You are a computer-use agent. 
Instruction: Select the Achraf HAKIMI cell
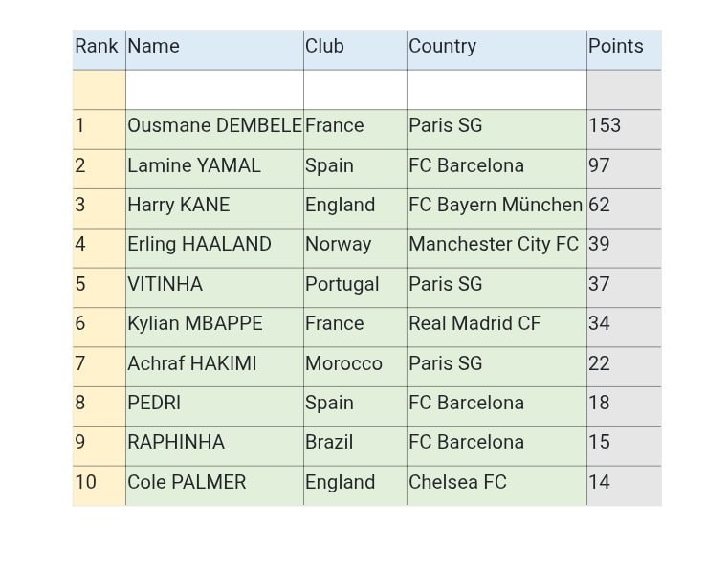[213, 364]
